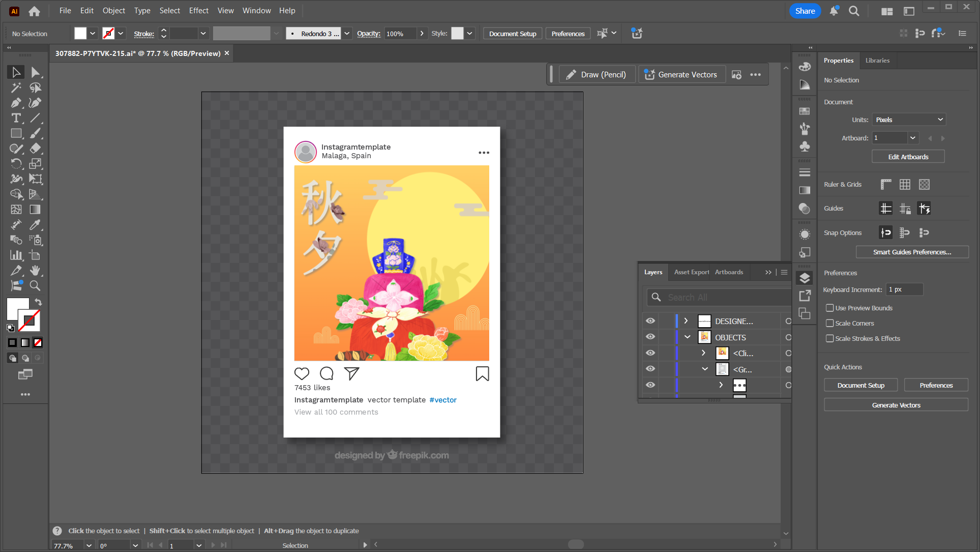Select the Direct Selection tool
Image resolution: width=980 pixels, height=552 pixels.
tap(35, 72)
